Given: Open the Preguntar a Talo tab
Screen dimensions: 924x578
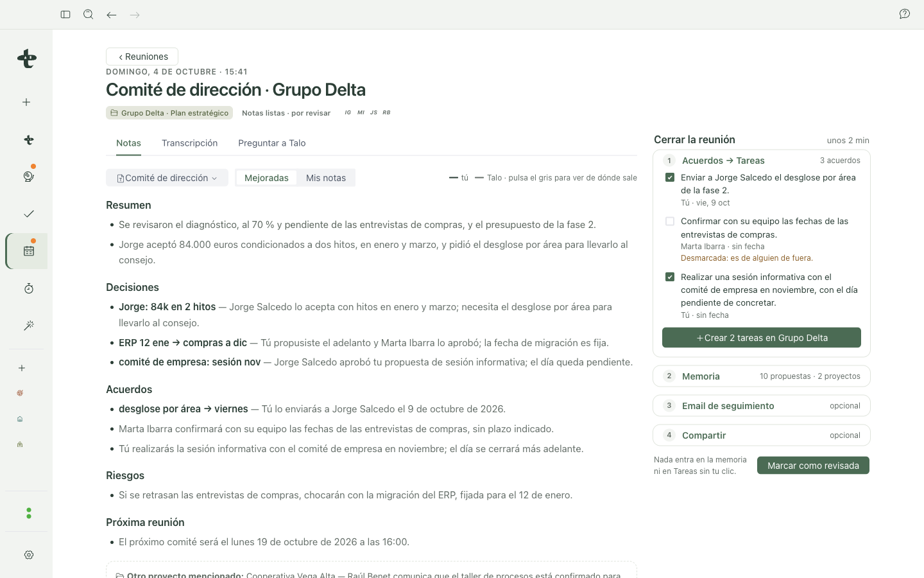Looking at the screenshot, I should pos(271,143).
